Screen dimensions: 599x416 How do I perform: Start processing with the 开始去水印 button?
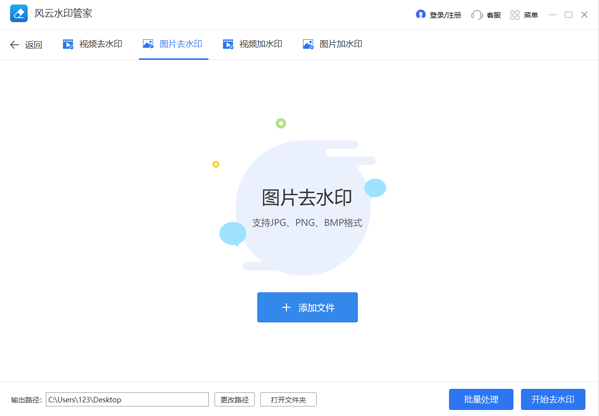click(x=553, y=400)
